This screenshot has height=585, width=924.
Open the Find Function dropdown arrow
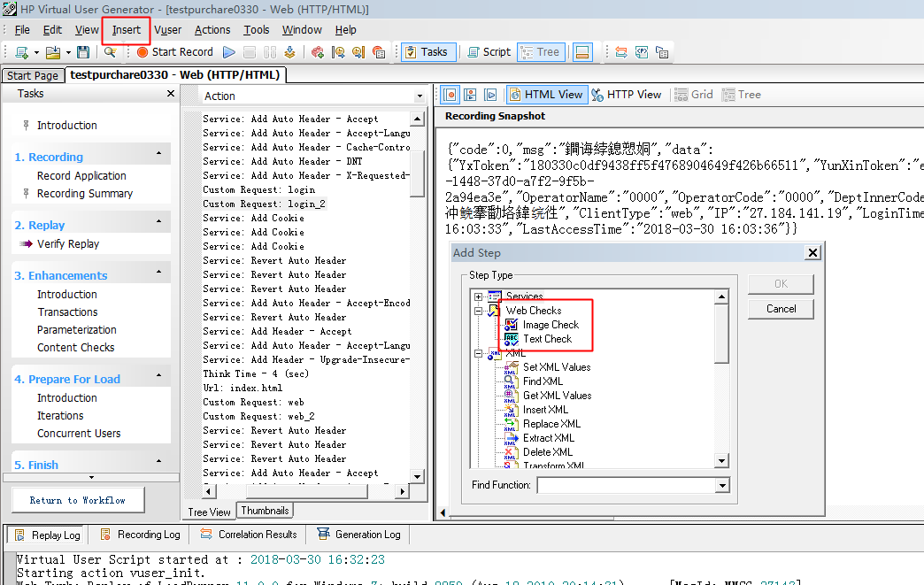pyautogui.click(x=722, y=486)
